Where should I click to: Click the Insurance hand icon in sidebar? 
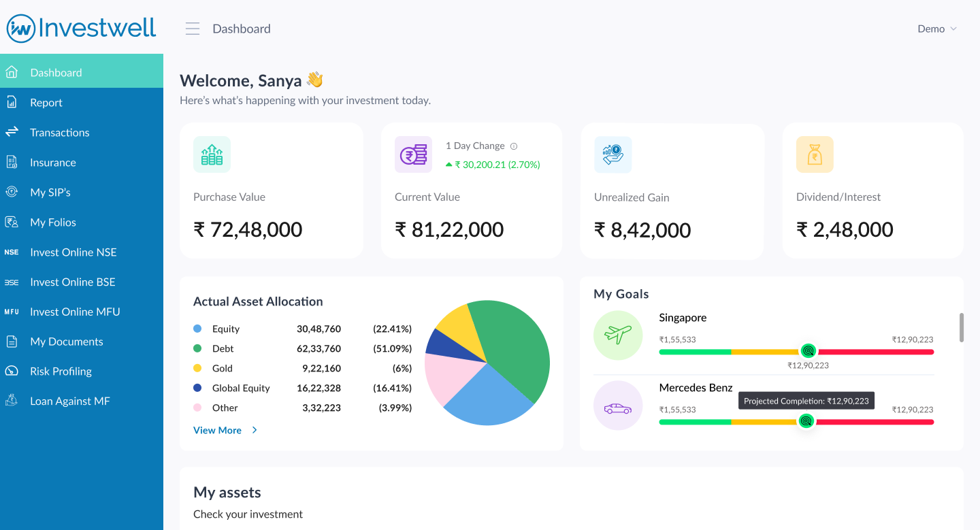(x=12, y=162)
